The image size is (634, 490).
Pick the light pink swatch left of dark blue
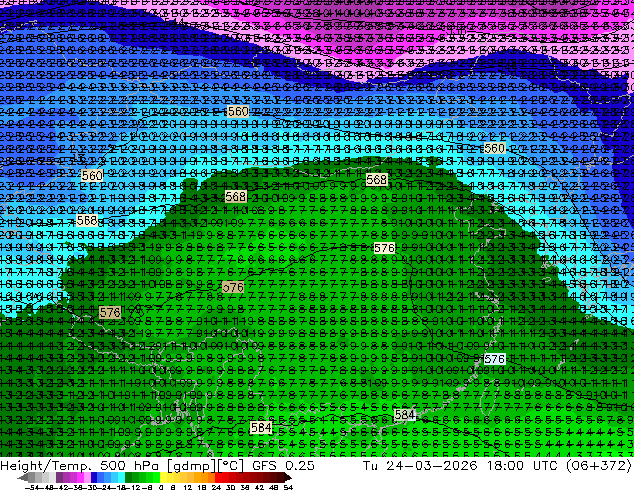pos(87,478)
